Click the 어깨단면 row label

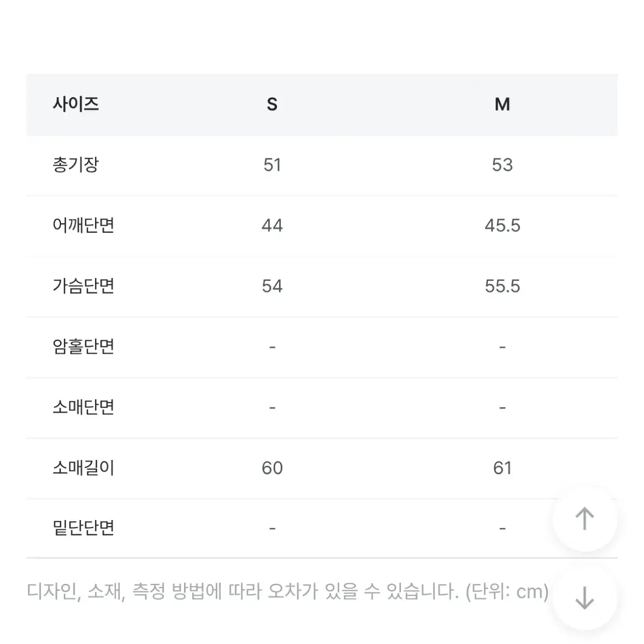click(84, 225)
